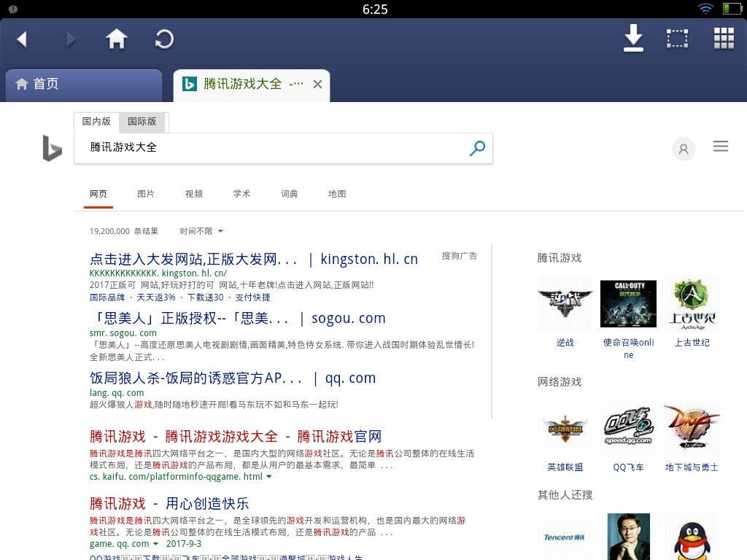Image resolution: width=747 pixels, height=560 pixels.
Task: Reload the page with the refresh icon
Action: click(x=164, y=39)
